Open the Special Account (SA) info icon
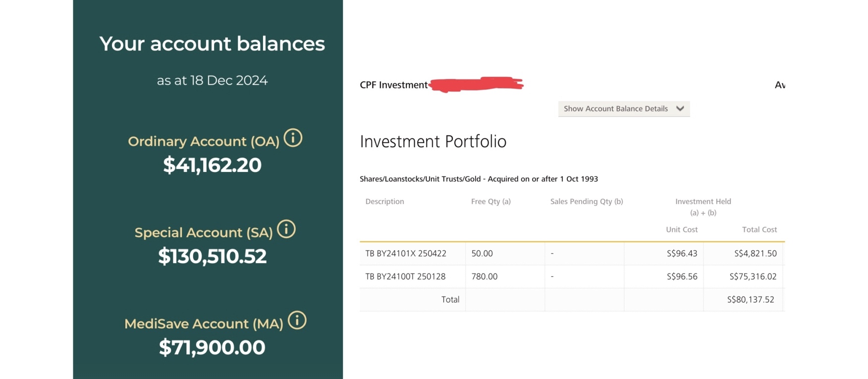The image size is (868, 379). [x=286, y=229]
